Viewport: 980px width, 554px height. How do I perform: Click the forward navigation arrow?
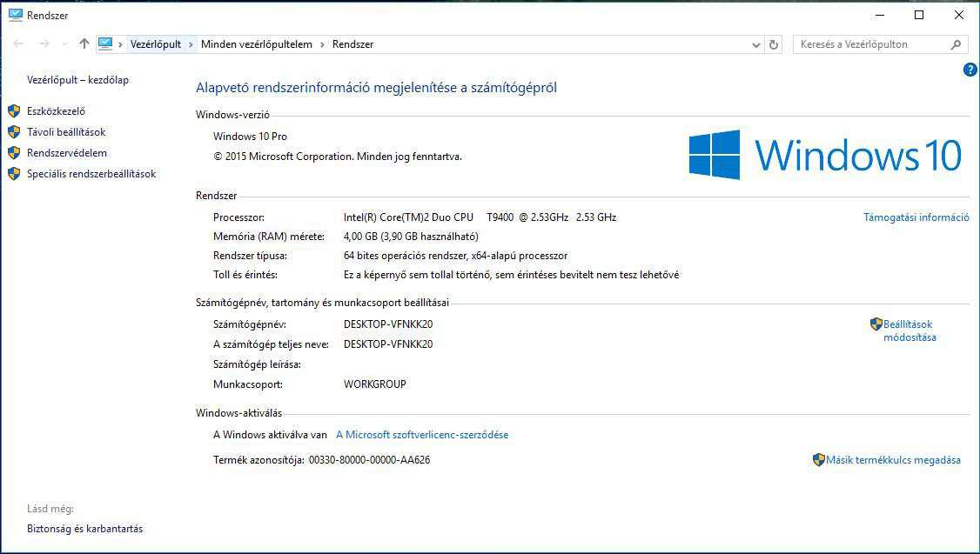pos(44,43)
